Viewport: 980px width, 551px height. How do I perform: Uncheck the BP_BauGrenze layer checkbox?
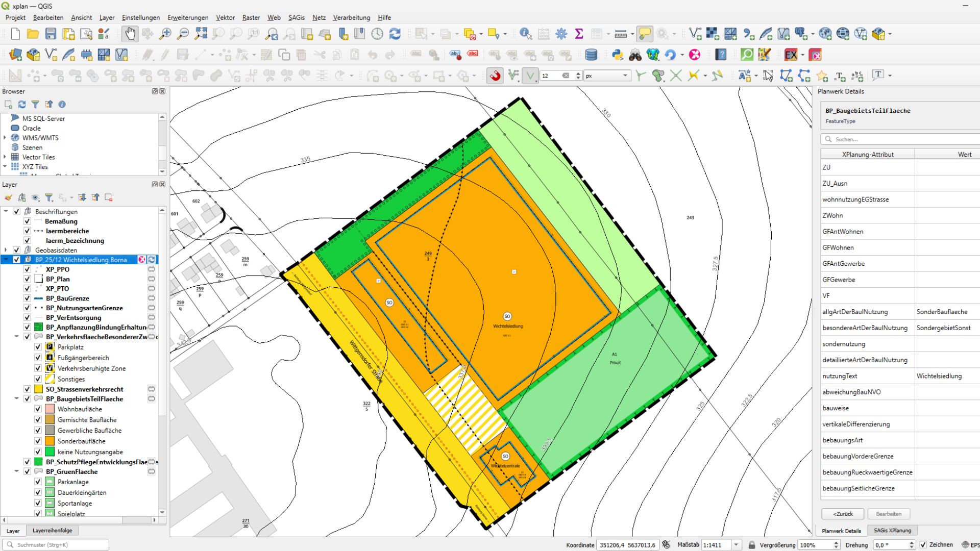pos(28,298)
